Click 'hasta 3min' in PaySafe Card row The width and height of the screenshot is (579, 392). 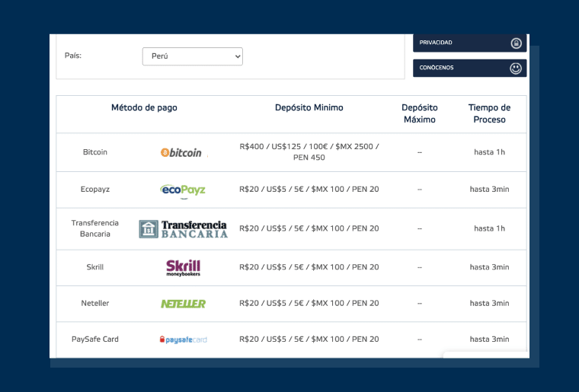(489, 339)
